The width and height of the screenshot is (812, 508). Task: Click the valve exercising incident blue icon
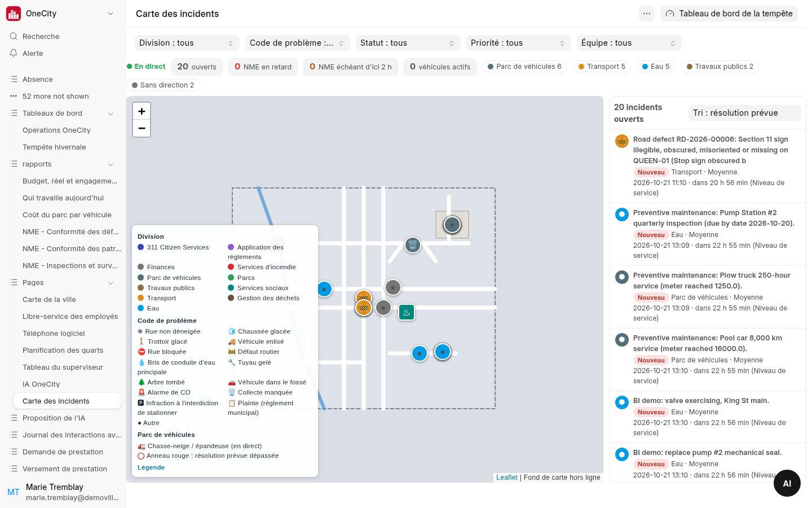click(622, 402)
